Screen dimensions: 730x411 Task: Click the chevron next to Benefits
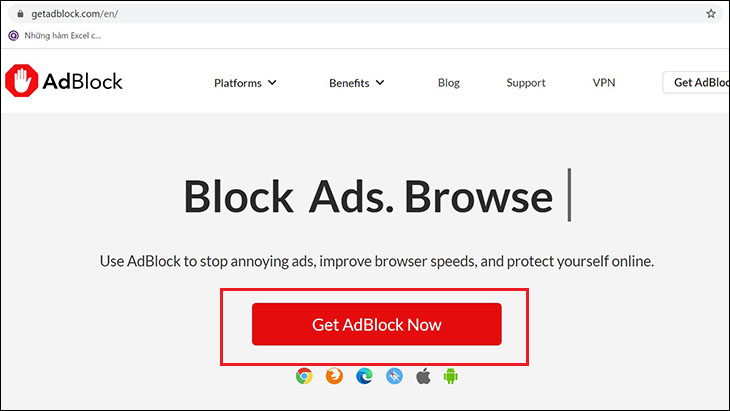pyautogui.click(x=380, y=83)
